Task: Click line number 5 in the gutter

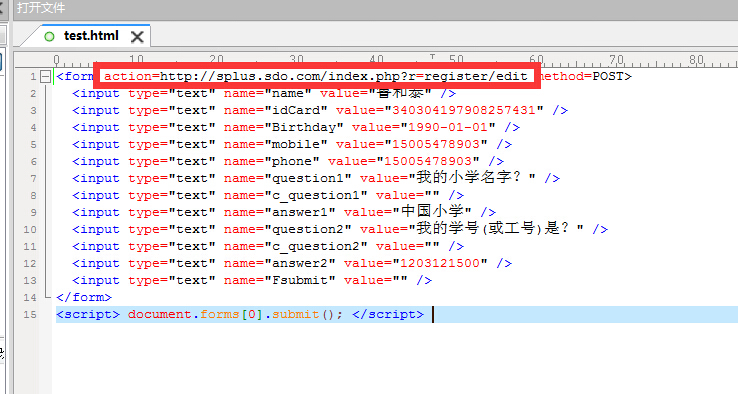Action: pos(33,144)
